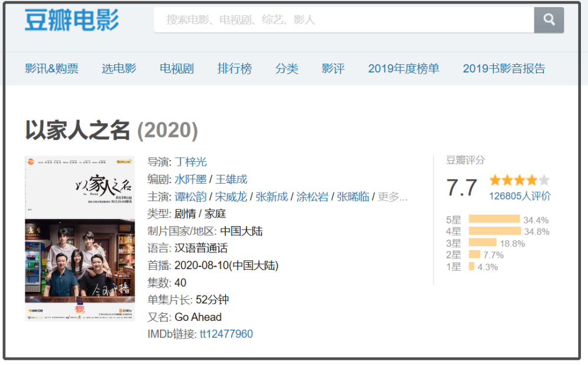Screen dimensions: 588x365
Task: Click genre text 剧情 / 家庭
Action: (x=200, y=214)
